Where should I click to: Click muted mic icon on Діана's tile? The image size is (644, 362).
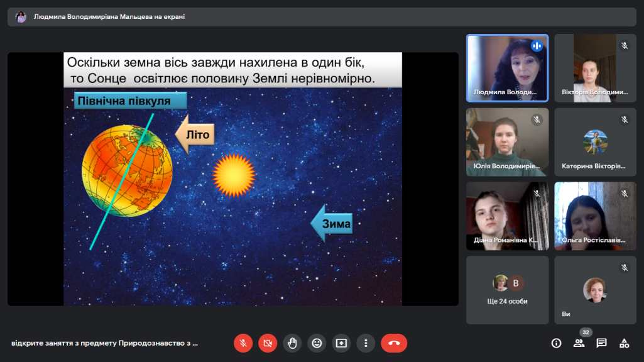(537, 194)
